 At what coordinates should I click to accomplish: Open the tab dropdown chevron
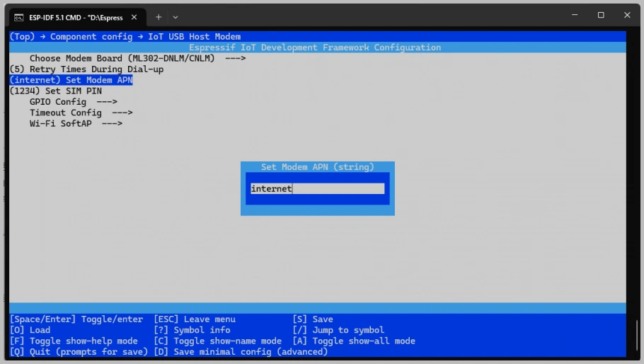coord(176,17)
